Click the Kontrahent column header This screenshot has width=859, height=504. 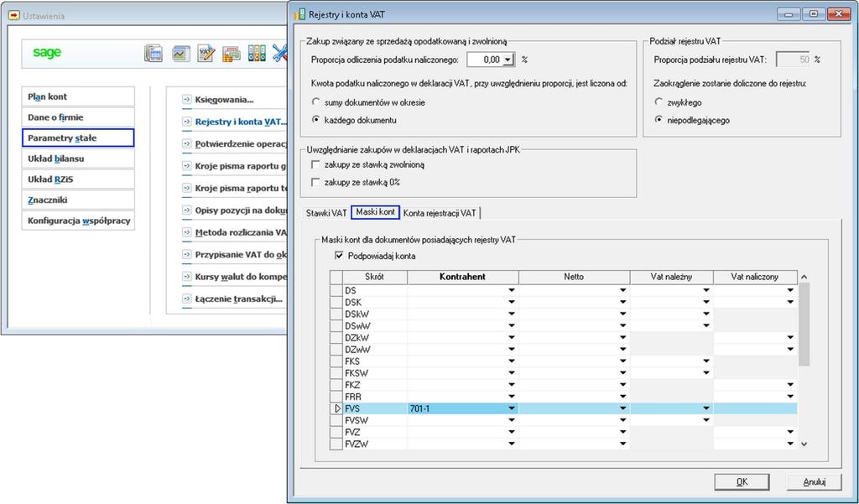[463, 277]
